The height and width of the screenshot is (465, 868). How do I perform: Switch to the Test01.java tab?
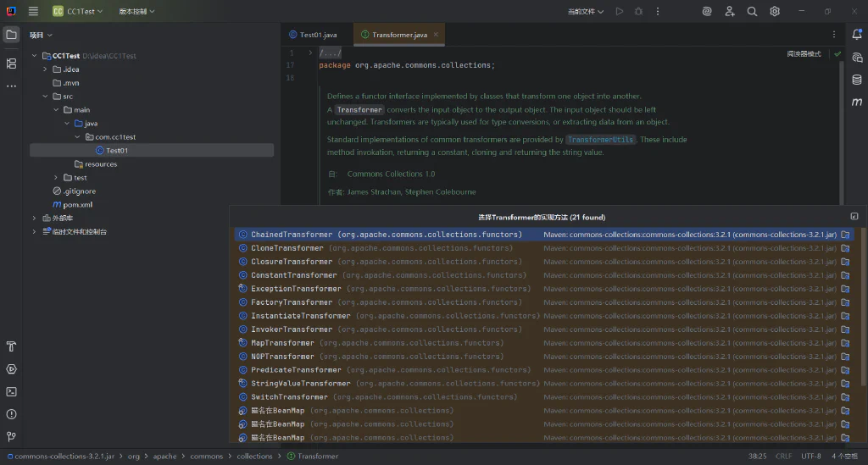pos(314,34)
